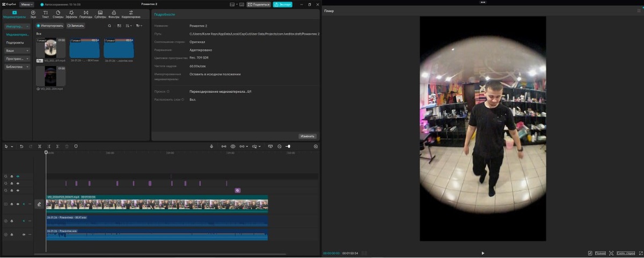Search media with magnifier icon

coord(109,25)
